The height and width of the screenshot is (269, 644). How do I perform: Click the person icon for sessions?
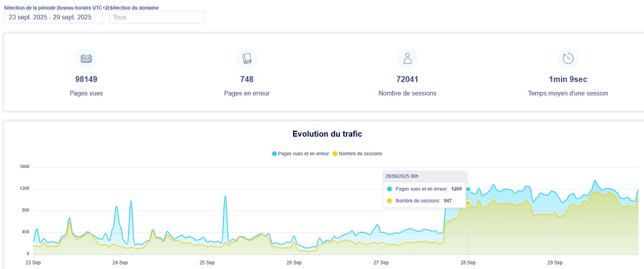point(407,59)
